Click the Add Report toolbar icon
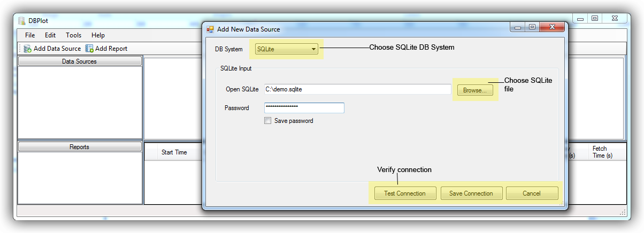Screen dimensions: 644x233 click(x=89, y=49)
